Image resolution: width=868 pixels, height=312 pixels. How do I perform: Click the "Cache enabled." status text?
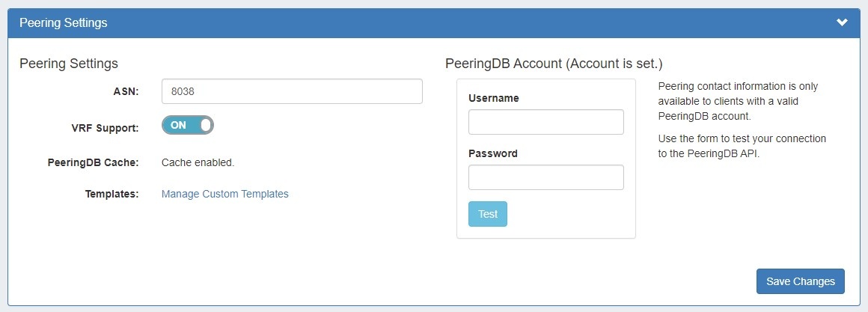pyautogui.click(x=198, y=162)
